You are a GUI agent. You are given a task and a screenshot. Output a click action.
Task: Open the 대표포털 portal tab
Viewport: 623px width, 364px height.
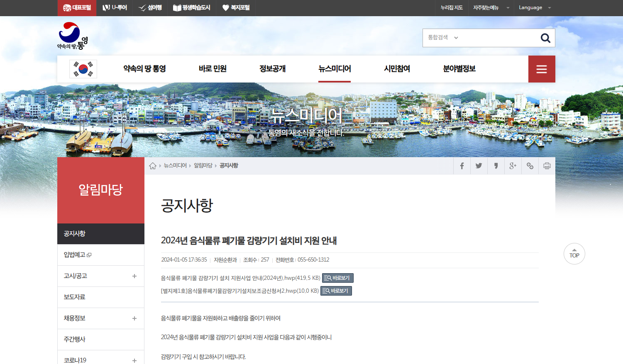coord(77,8)
